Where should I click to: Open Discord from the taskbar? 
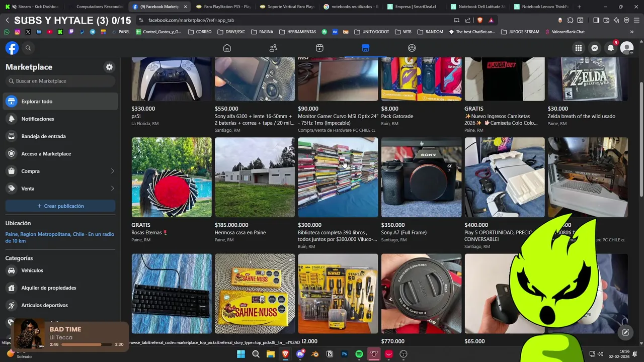tap(300, 354)
